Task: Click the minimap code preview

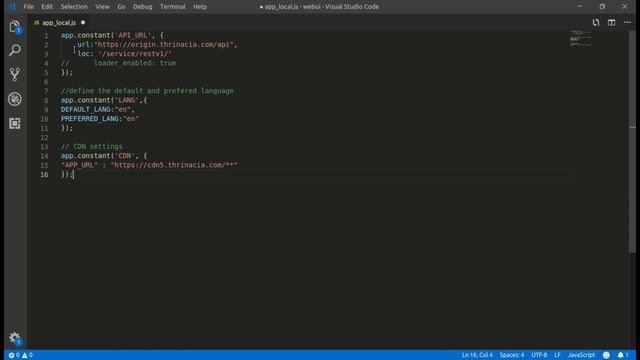Action: click(x=580, y=38)
